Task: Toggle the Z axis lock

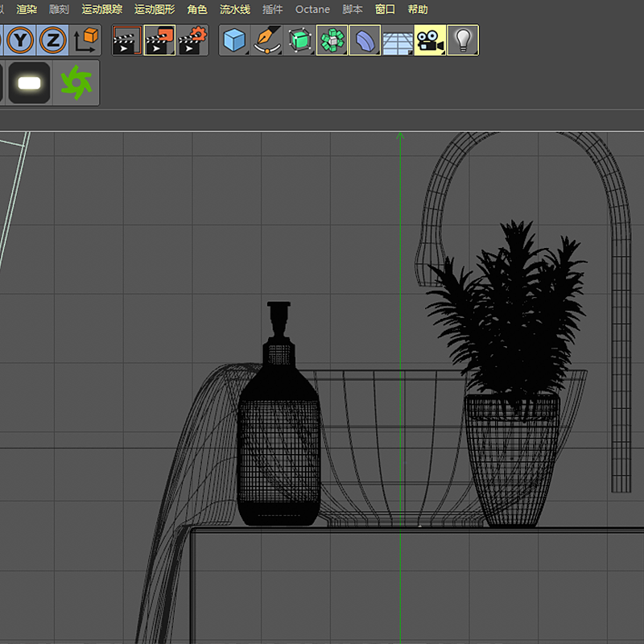Action: (53, 39)
